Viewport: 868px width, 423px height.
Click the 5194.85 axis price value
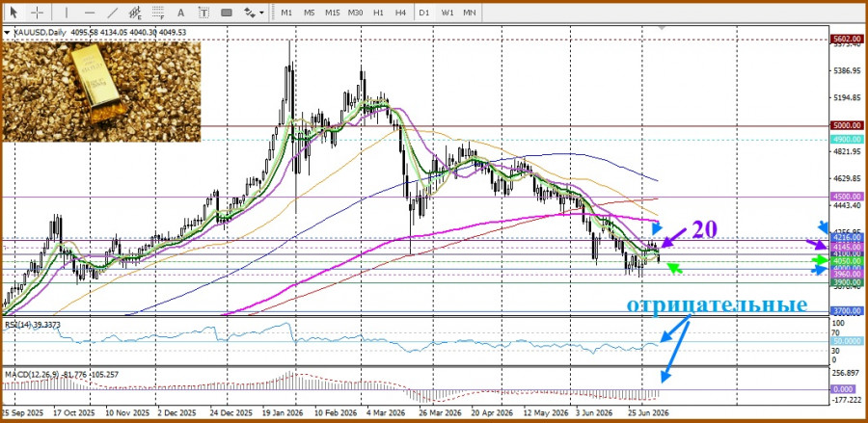point(848,98)
